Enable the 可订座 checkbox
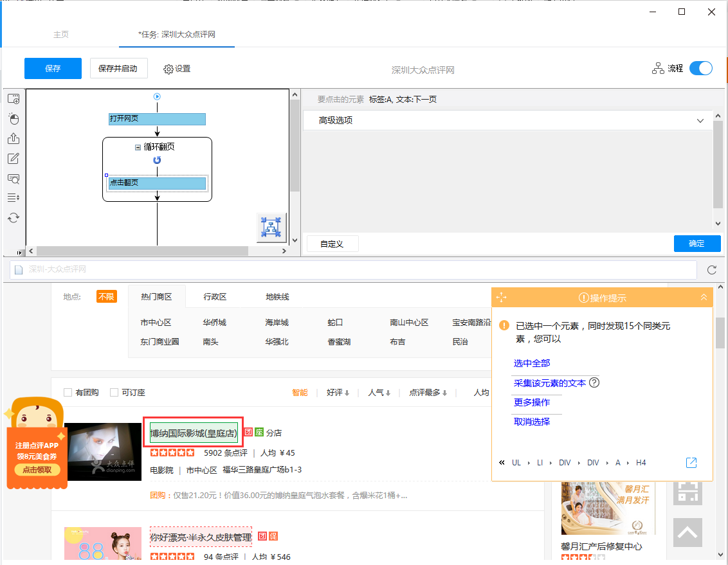 pos(115,392)
